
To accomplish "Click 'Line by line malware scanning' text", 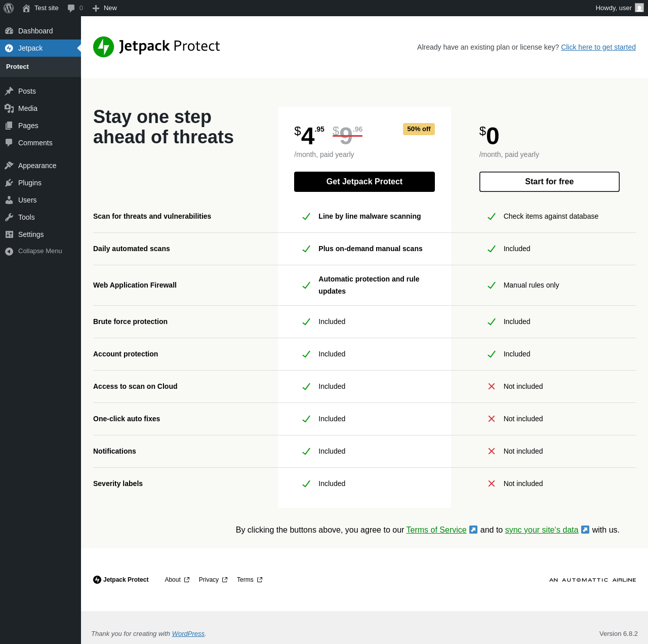I will click(370, 216).
